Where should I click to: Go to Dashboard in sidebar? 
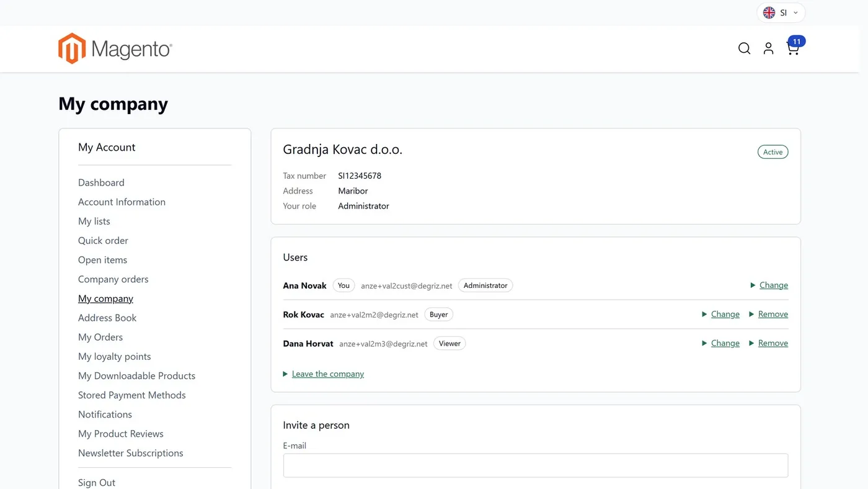101,182
